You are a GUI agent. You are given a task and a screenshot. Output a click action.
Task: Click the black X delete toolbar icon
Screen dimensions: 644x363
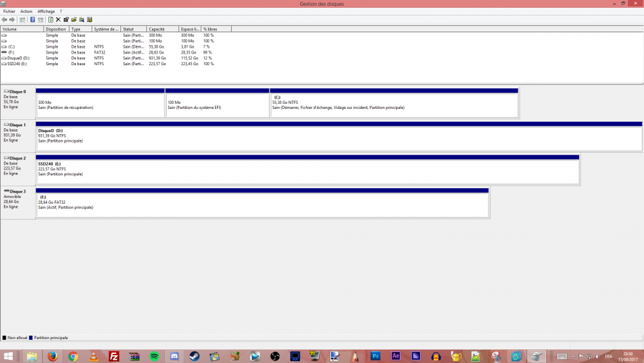pos(59,20)
